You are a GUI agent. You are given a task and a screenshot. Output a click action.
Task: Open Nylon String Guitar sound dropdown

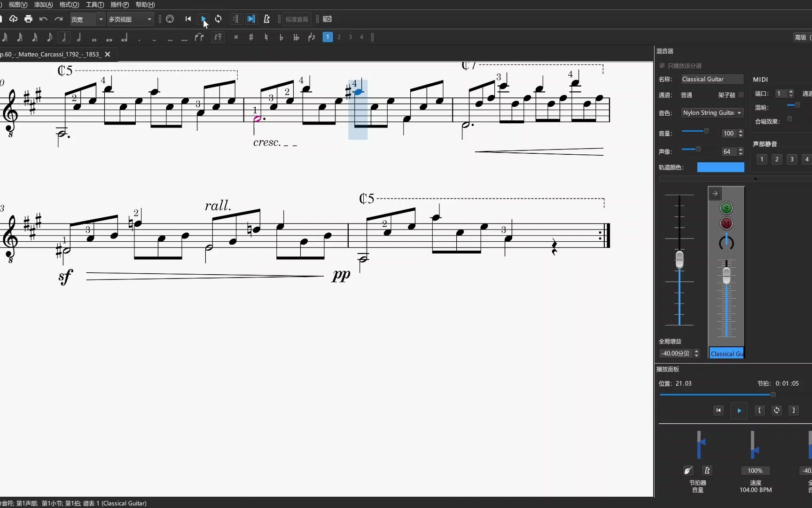(x=712, y=112)
